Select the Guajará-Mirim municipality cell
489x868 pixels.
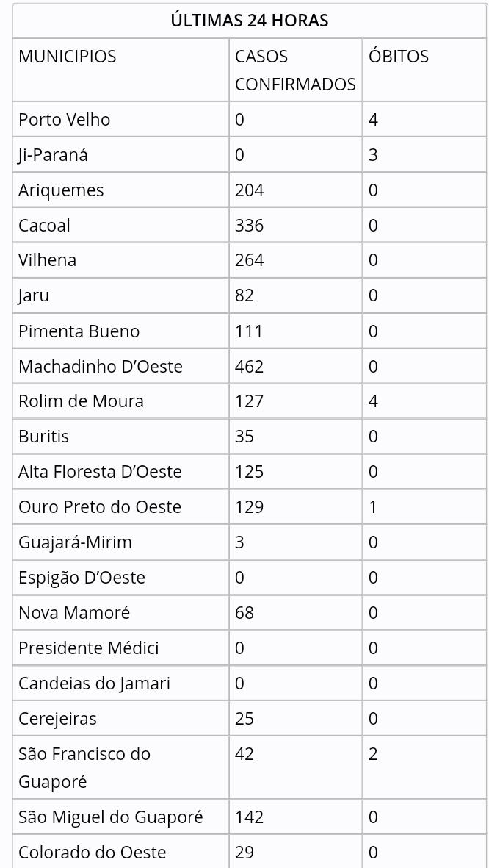coord(75,542)
